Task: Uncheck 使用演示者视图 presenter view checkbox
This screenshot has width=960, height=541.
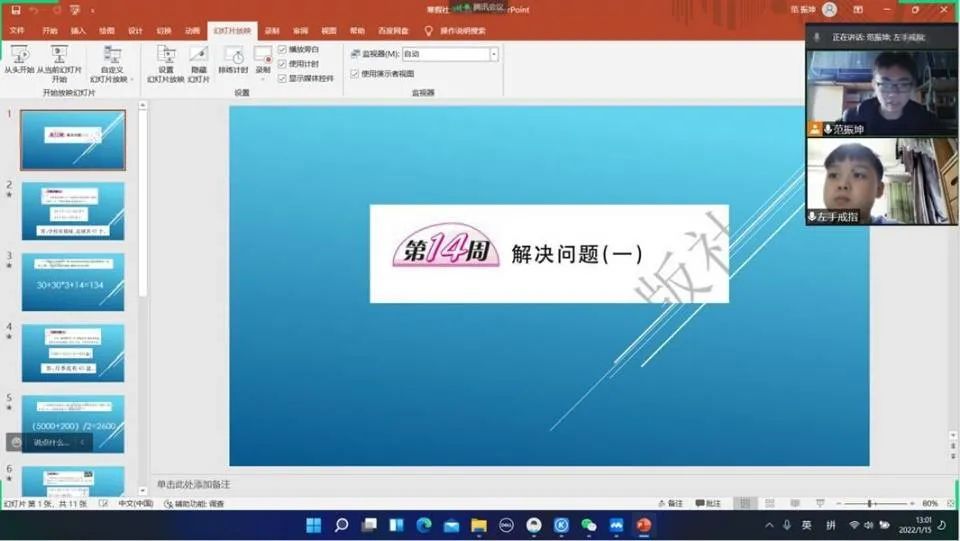Action: tap(355, 74)
